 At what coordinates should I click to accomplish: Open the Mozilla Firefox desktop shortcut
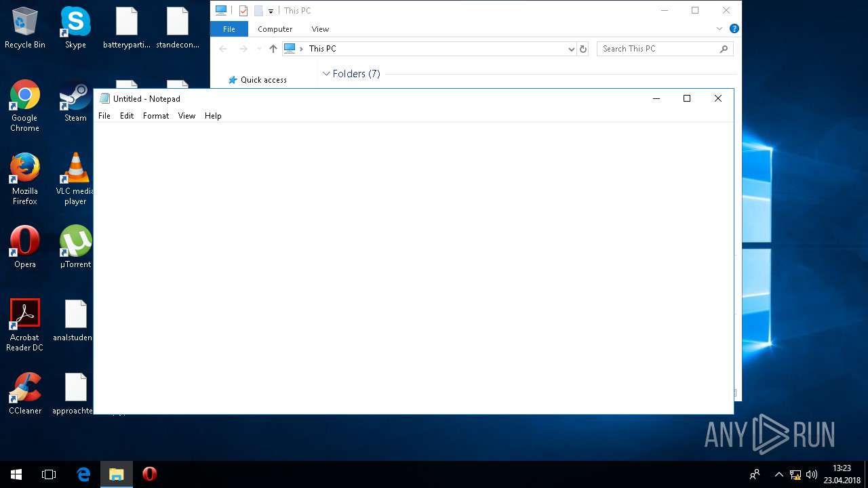25,179
